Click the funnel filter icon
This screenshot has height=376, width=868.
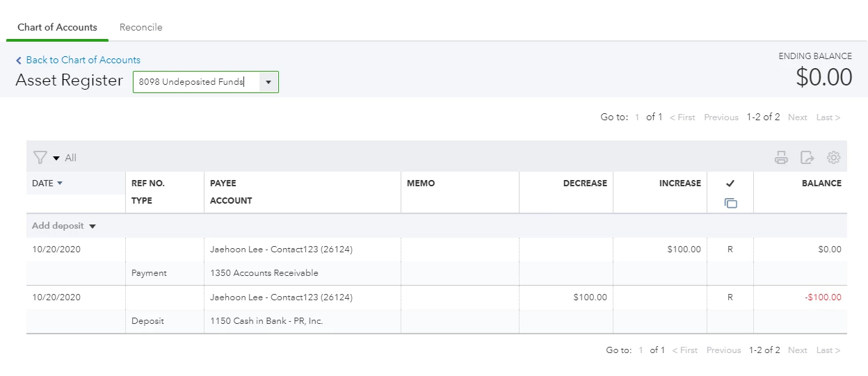(40, 158)
